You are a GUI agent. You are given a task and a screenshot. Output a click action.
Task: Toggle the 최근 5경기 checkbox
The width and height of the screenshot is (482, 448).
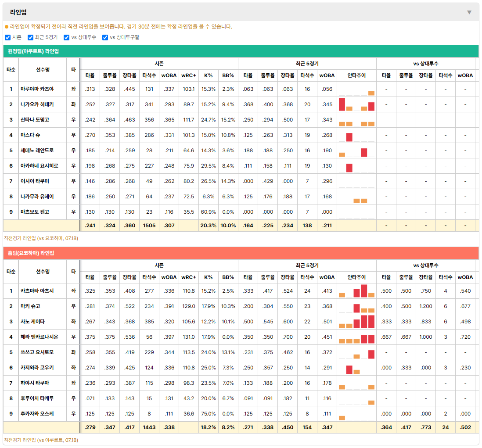(x=30, y=37)
